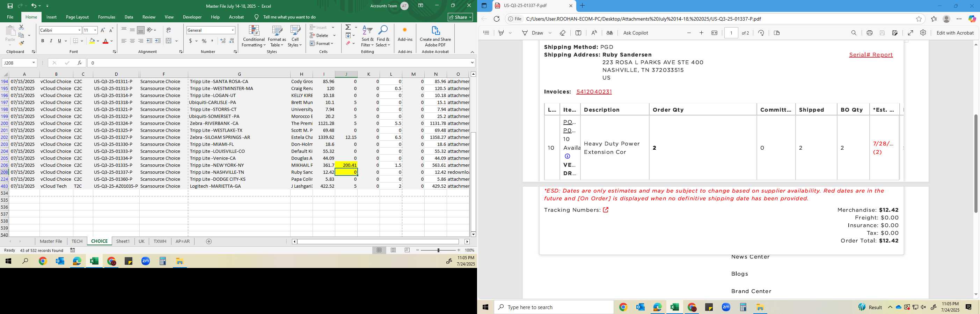Click the Excel zoom slider handle
The width and height of the screenshot is (980, 314).
[x=438, y=250]
